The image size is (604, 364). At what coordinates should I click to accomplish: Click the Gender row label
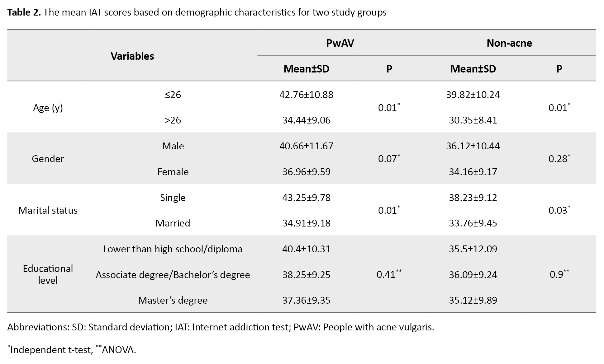48,159
